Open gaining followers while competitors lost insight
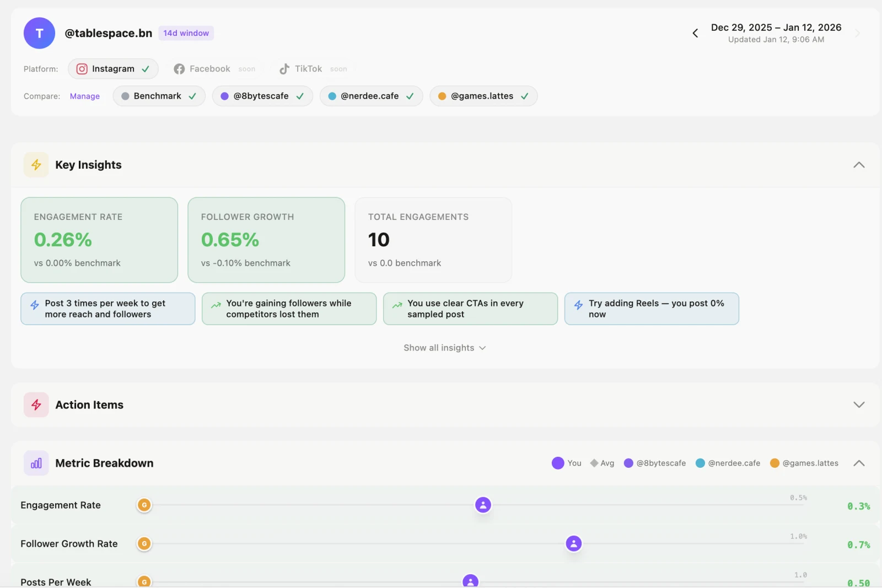882x588 pixels. (289, 309)
